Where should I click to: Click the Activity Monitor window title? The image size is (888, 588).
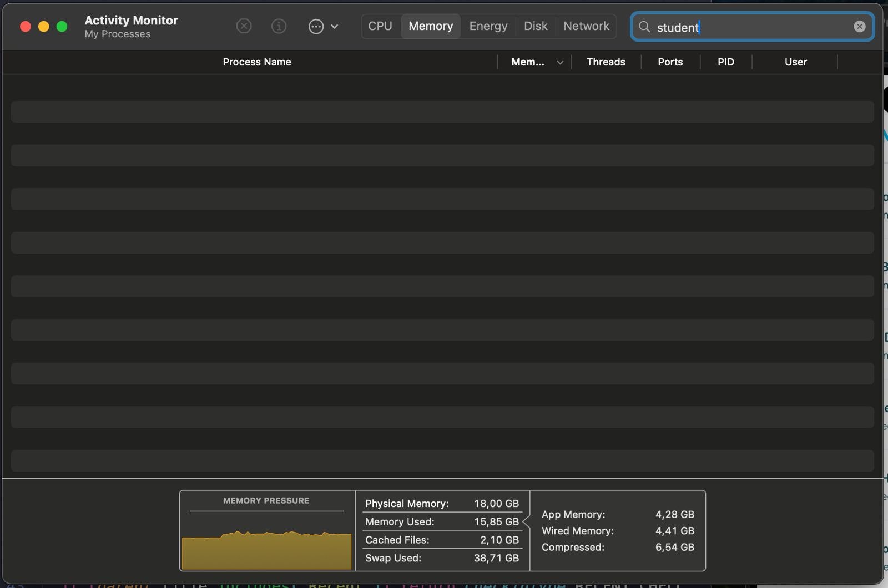pos(132,21)
